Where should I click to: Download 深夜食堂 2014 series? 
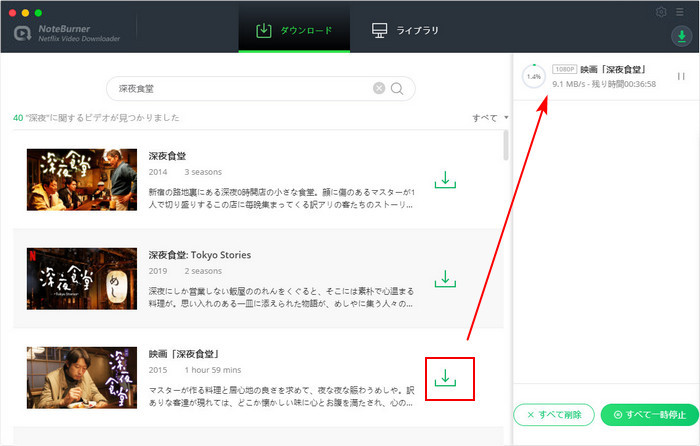[x=445, y=179]
